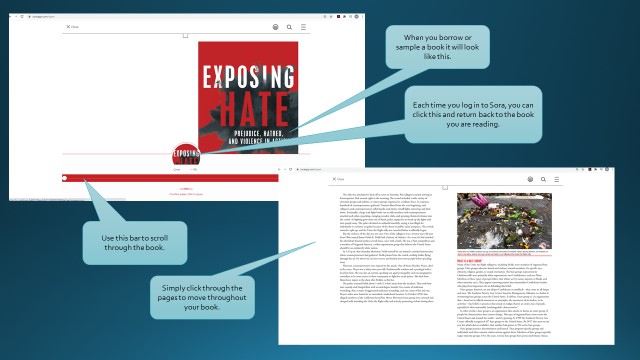Click the browser reload icon in the lower window
Screen dimensions: 640x360
(x=291, y=169)
